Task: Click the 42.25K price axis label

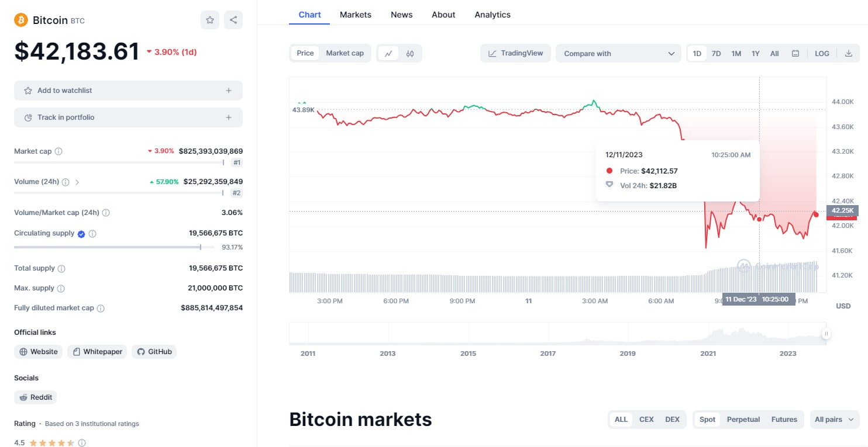Action: click(x=843, y=210)
